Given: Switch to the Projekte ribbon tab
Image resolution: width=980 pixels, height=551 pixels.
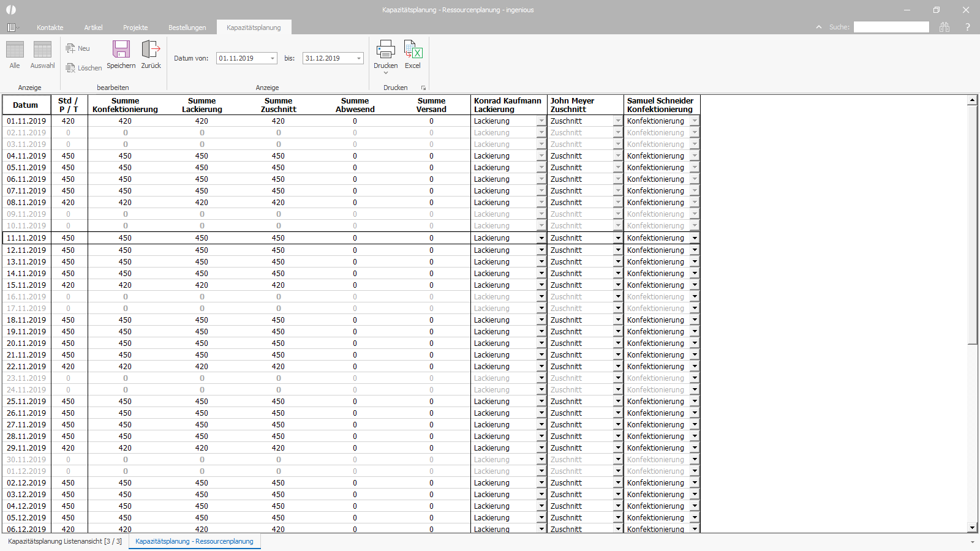Looking at the screenshot, I should click(x=135, y=28).
